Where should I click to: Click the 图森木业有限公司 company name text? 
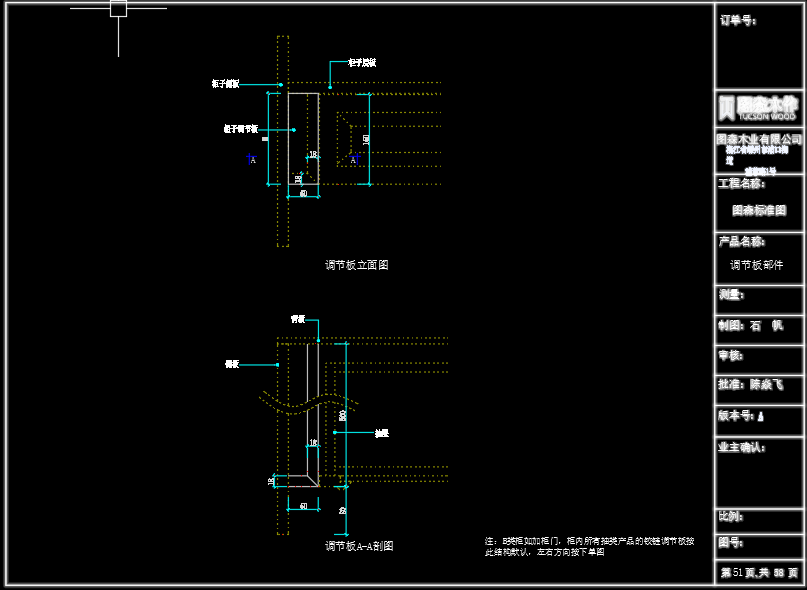(759, 138)
